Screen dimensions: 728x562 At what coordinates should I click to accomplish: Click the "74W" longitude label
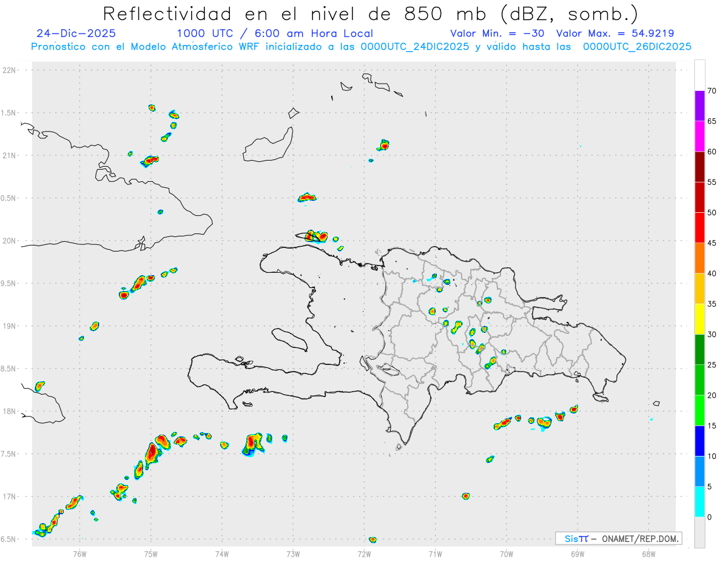(x=222, y=553)
